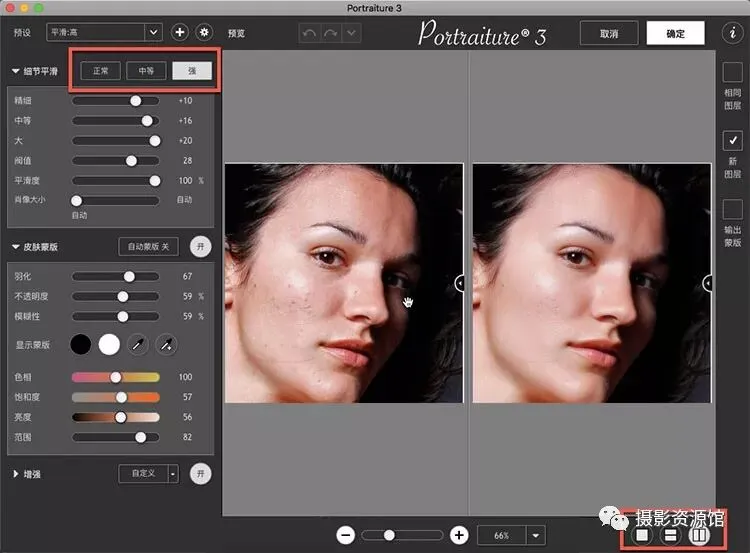Switch to horizontal split preview icon

(671, 535)
